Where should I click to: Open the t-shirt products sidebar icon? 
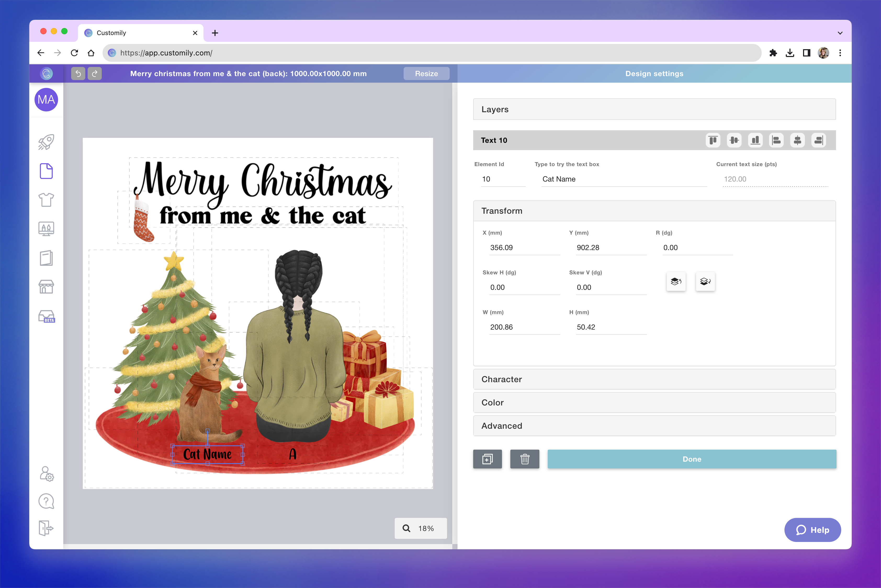pos(46,200)
